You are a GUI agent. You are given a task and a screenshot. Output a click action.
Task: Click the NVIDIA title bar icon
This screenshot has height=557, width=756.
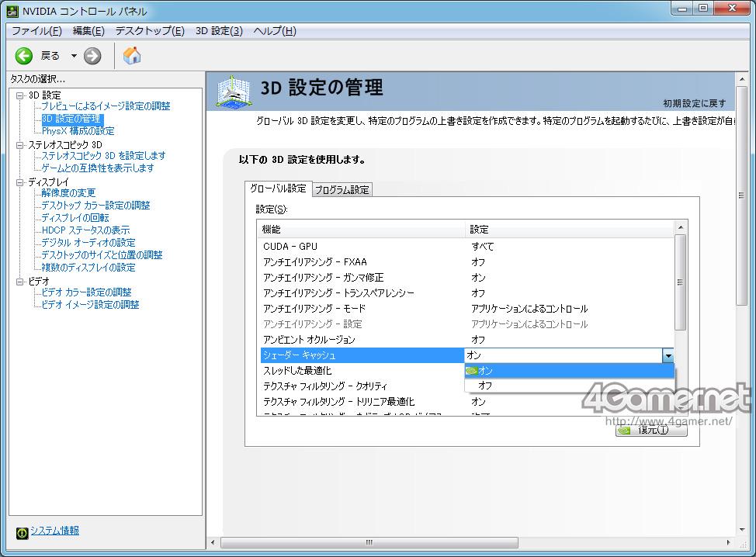tap(12, 11)
